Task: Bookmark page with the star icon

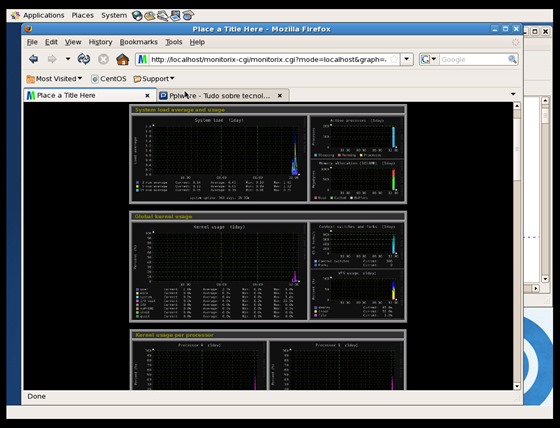Action: pos(394,59)
